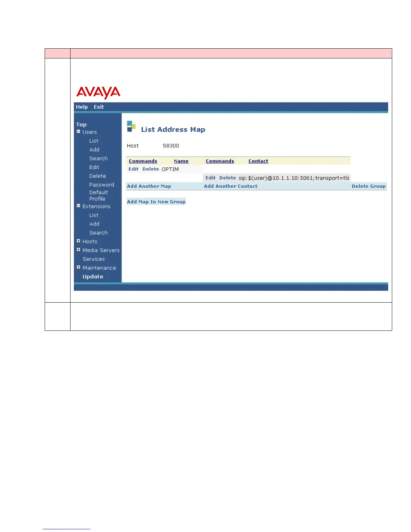Open Edit under Users

click(x=94, y=167)
